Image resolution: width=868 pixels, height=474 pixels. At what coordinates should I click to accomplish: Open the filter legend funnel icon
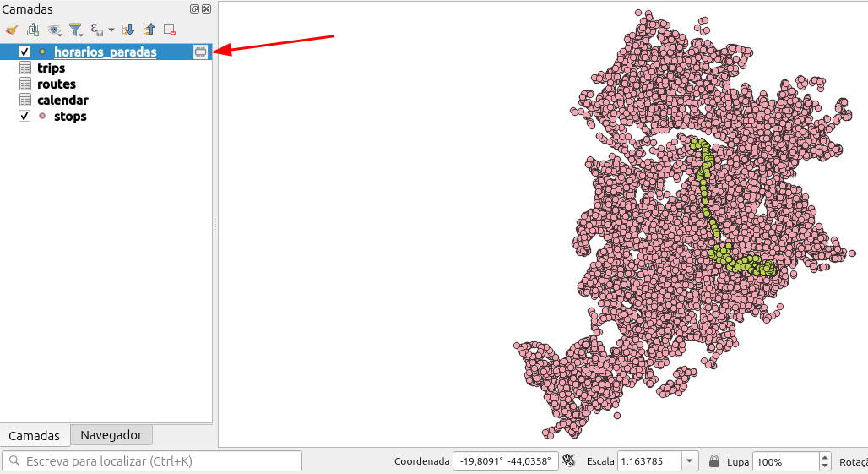point(75,30)
